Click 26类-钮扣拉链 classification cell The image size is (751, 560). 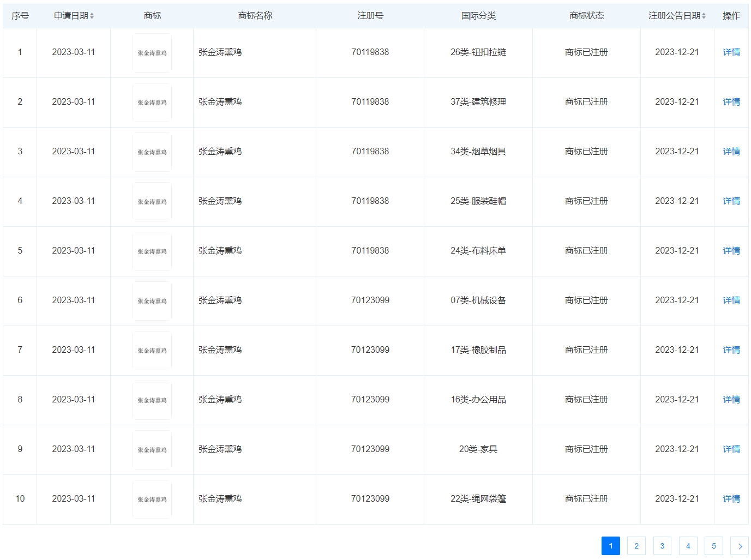478,52
